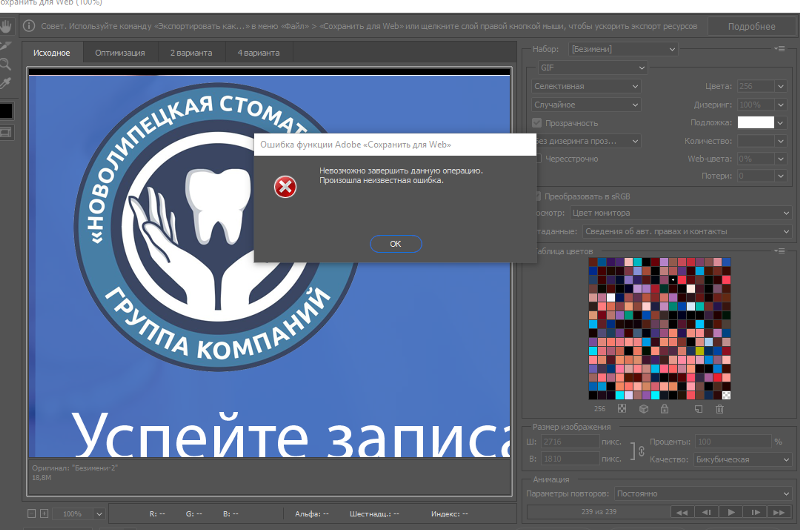Viewport: 800px width, 530px height.
Task: Click the Проценты field 100
Action: pyautogui.click(x=733, y=442)
